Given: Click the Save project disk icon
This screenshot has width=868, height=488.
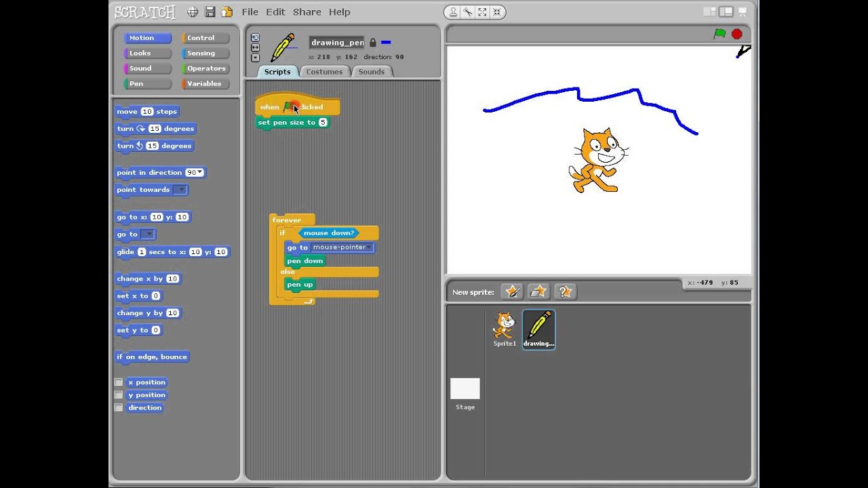Looking at the screenshot, I should [210, 12].
